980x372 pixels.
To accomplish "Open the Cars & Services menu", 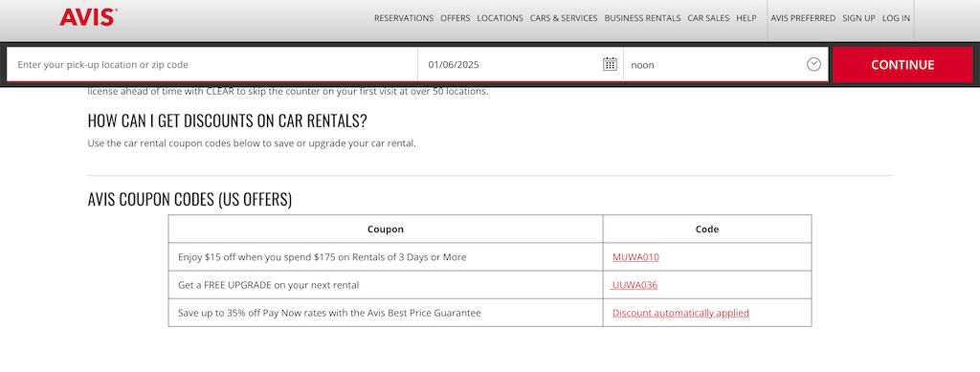I will (x=564, y=18).
